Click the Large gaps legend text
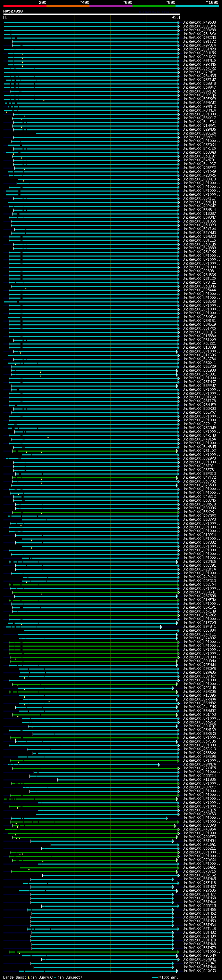This screenshot has height=980, width=222. 15,977
